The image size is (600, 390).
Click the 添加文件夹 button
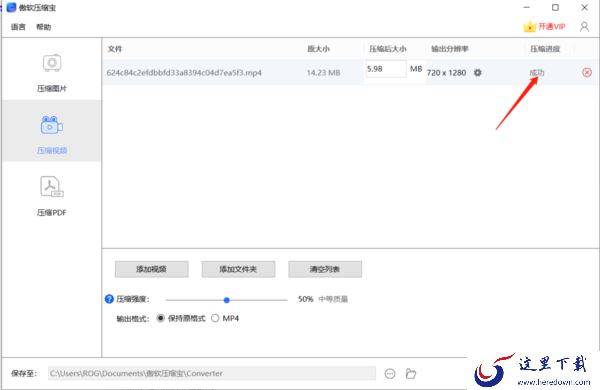(x=238, y=269)
